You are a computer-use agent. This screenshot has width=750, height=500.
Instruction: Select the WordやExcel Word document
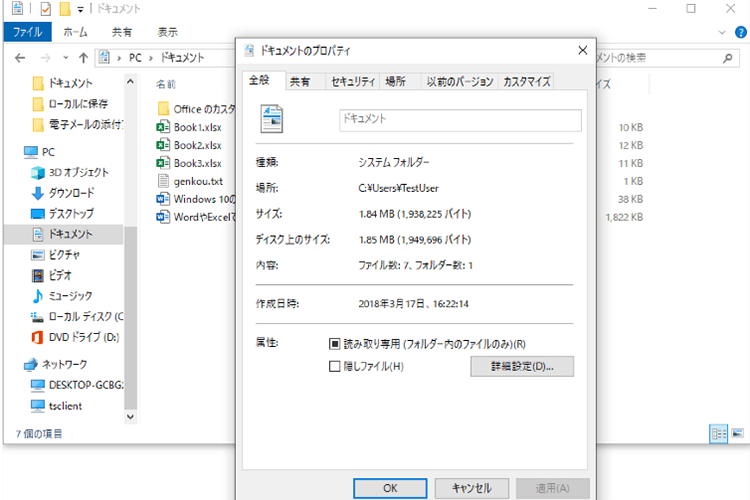click(196, 217)
